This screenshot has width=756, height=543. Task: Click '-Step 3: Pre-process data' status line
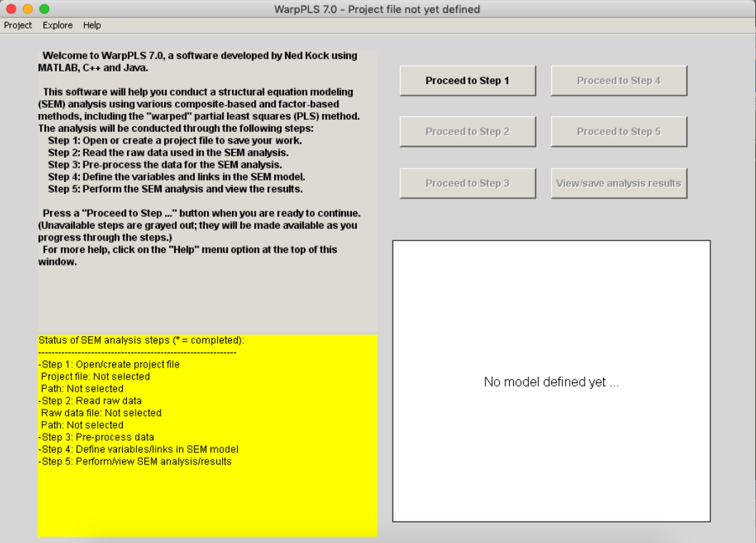pos(96,437)
